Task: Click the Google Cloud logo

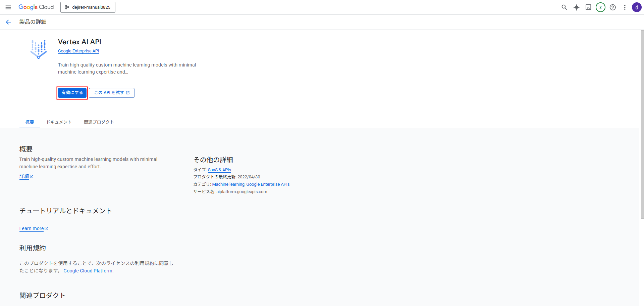Action: tap(36, 7)
